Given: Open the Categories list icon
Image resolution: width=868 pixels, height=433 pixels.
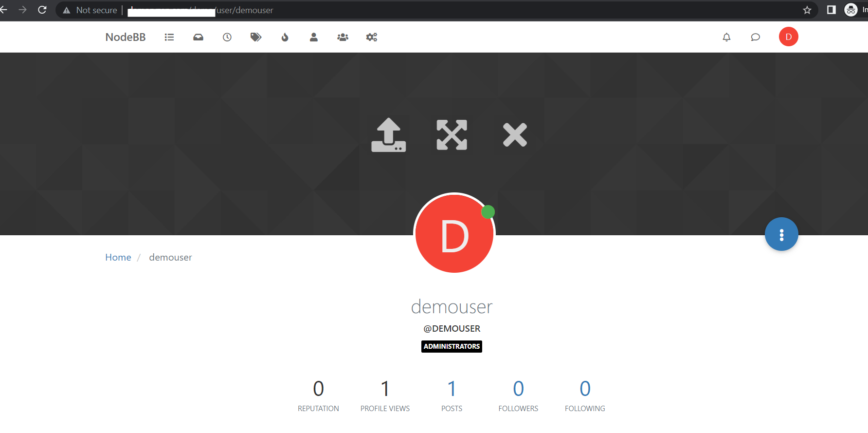Looking at the screenshot, I should [x=169, y=37].
